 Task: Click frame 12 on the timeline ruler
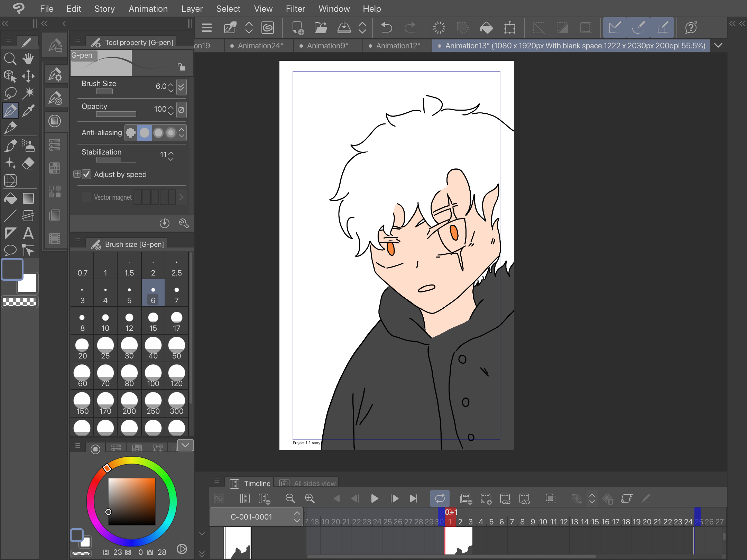coord(564,522)
